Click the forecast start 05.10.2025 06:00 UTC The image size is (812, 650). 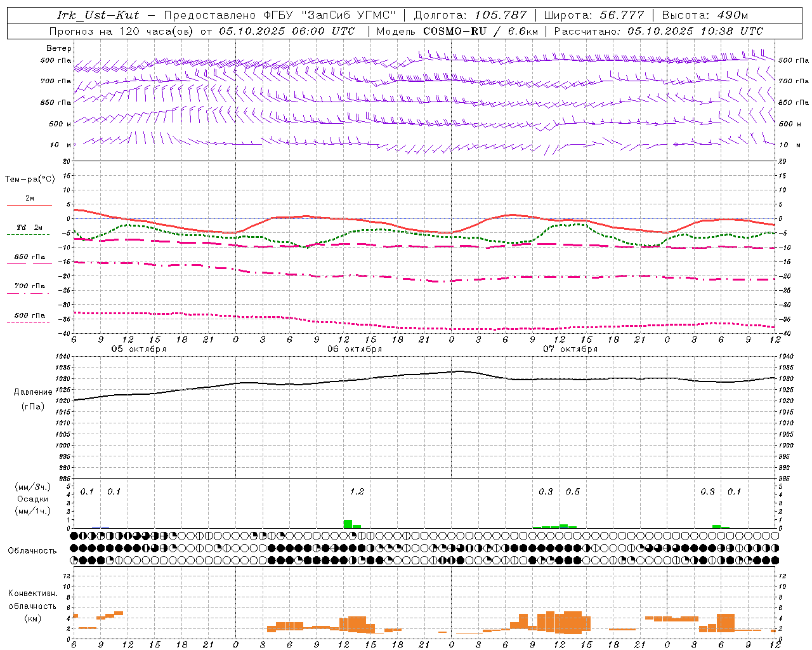coord(287,31)
